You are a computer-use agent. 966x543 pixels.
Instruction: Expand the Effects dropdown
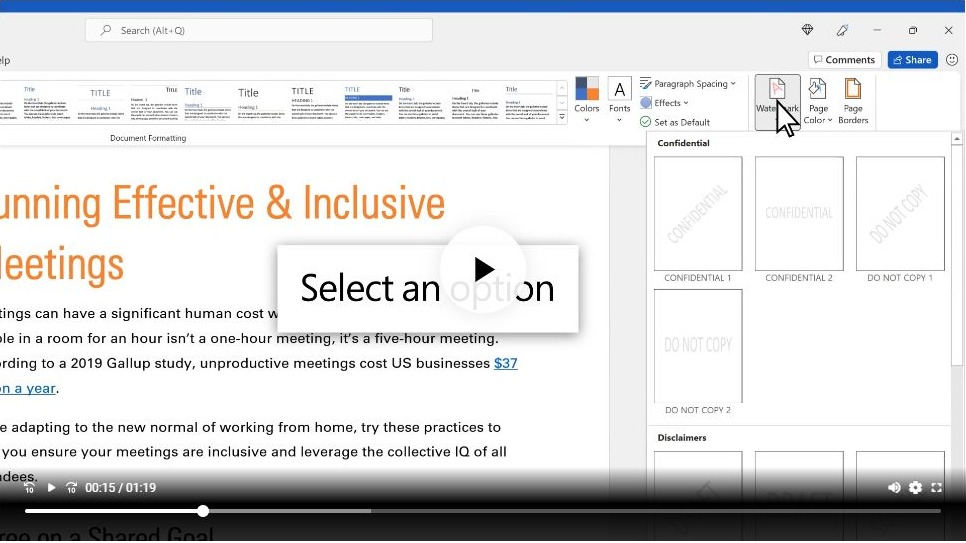tap(664, 103)
